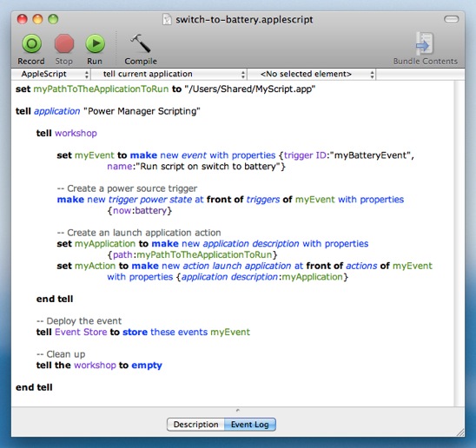Click comment "-- Clean up"
Screen dimensions: 476x448
click(x=61, y=354)
